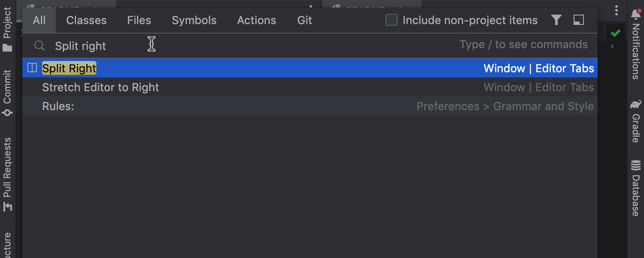The height and width of the screenshot is (258, 644).
Task: Switch to the Files tab
Action: coord(139,20)
